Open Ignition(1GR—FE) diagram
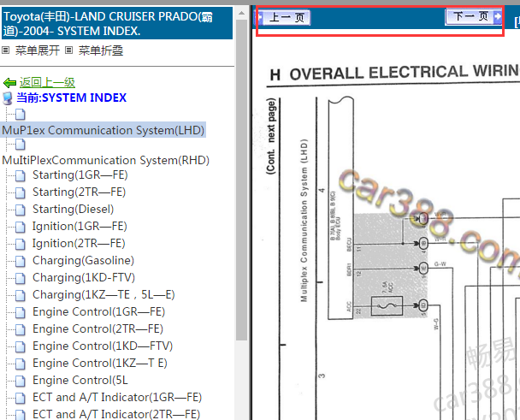 tap(80, 227)
